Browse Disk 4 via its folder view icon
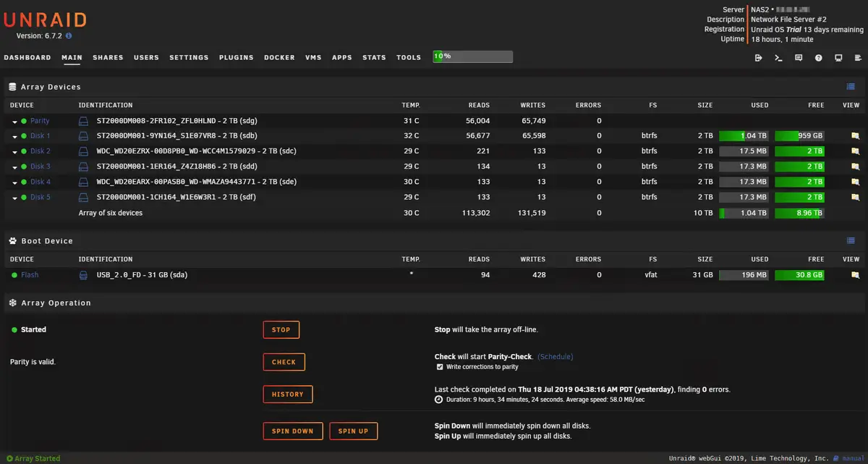Image resolution: width=868 pixels, height=464 pixels. pyautogui.click(x=855, y=182)
